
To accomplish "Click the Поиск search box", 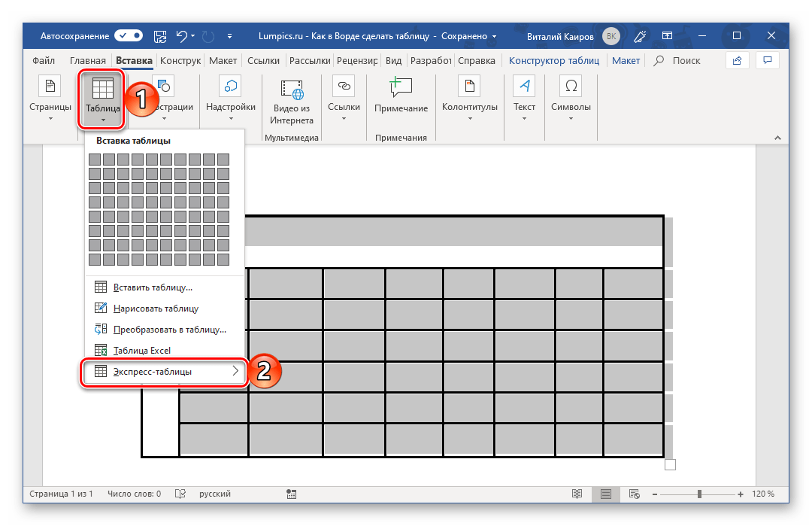I will [677, 61].
